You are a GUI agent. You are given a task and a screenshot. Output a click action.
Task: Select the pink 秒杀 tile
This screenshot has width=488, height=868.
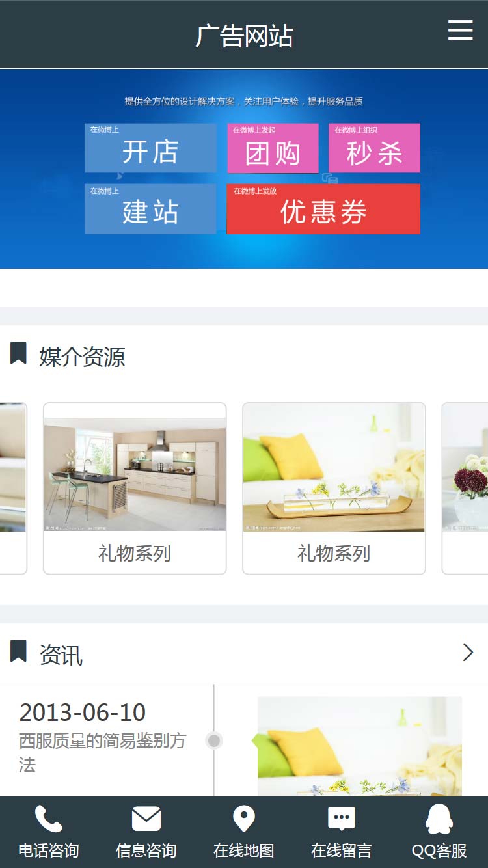pyautogui.click(x=374, y=148)
